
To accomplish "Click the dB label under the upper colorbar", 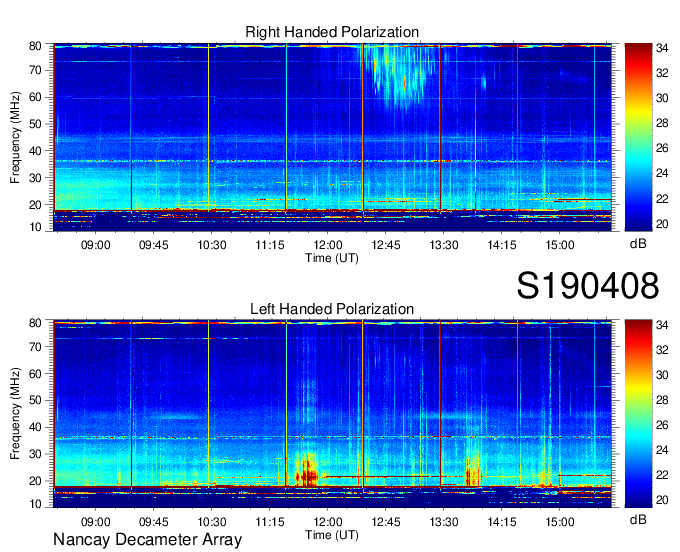I will tap(638, 244).
